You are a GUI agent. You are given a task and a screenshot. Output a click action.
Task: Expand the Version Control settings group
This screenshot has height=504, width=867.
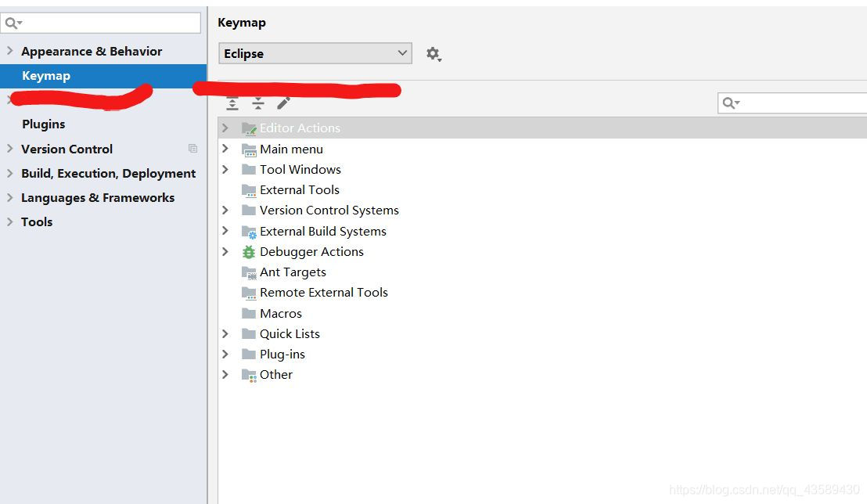[x=9, y=148]
